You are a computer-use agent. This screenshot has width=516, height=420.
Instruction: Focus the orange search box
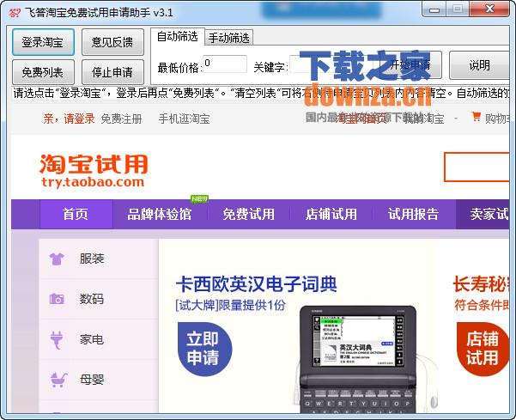(477, 167)
